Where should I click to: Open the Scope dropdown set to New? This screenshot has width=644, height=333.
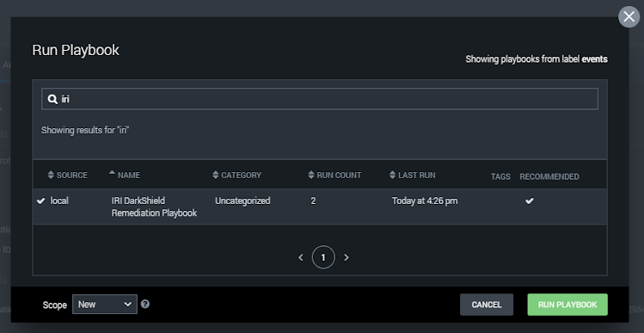[x=105, y=305]
